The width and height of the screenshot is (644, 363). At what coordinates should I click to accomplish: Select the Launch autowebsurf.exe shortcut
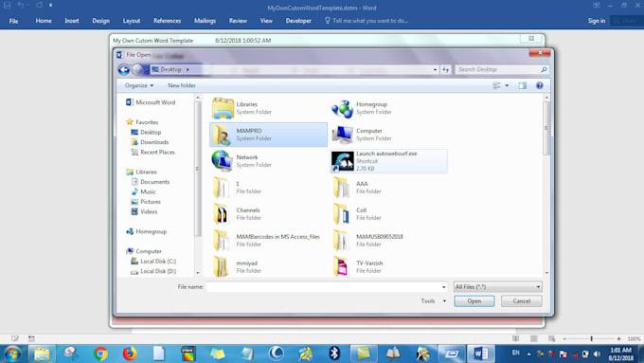pos(388,161)
